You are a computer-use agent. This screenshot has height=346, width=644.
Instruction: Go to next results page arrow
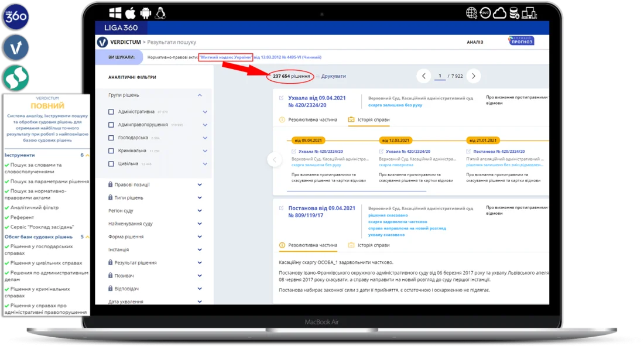(474, 76)
